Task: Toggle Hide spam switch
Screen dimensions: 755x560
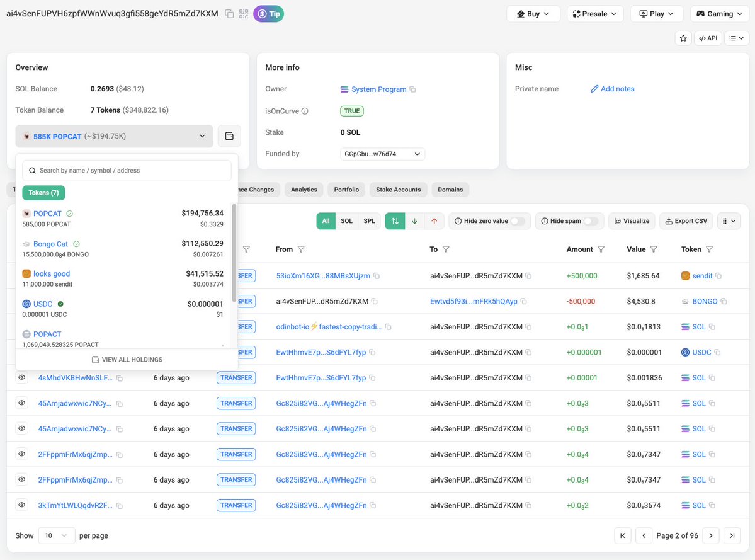Action: (591, 221)
